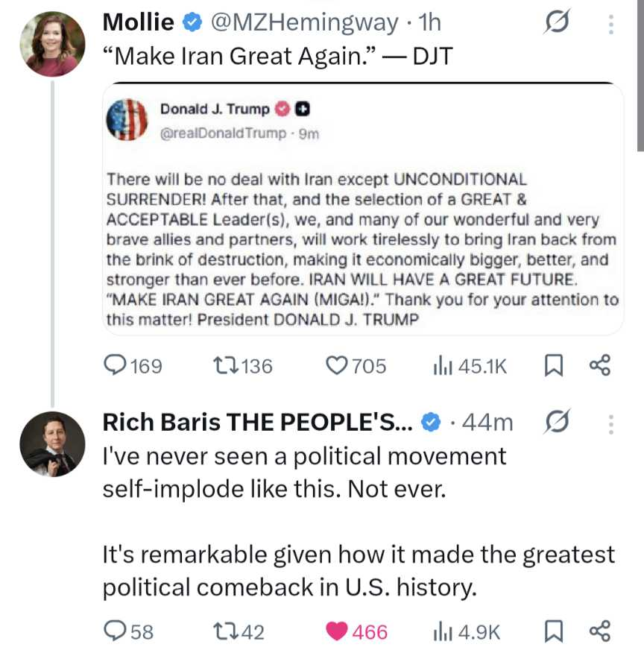Retweet Rich Baris's post
The height and width of the screenshot is (650, 644).
224,632
